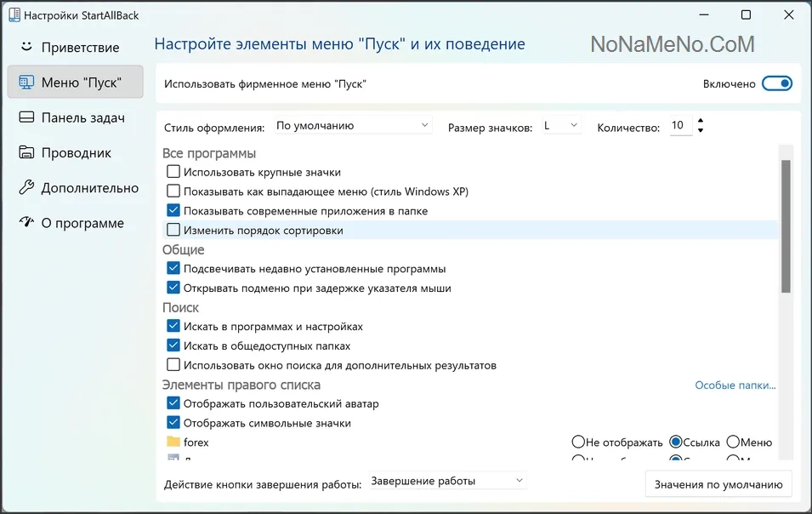This screenshot has height=514, width=812.
Task: Switch to the Панель задач section
Action: 82,117
